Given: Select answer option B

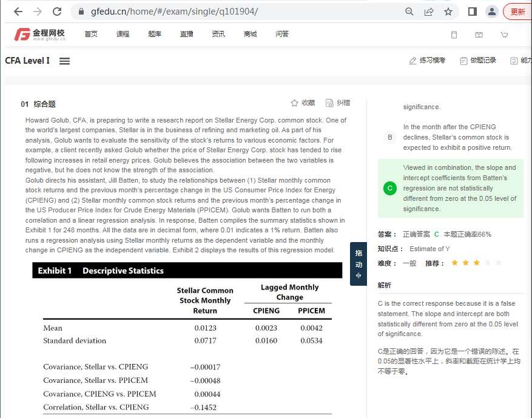Looking at the screenshot, I should (x=390, y=137).
